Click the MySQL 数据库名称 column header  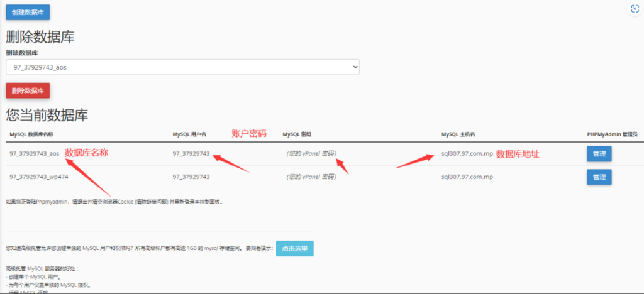coord(31,134)
